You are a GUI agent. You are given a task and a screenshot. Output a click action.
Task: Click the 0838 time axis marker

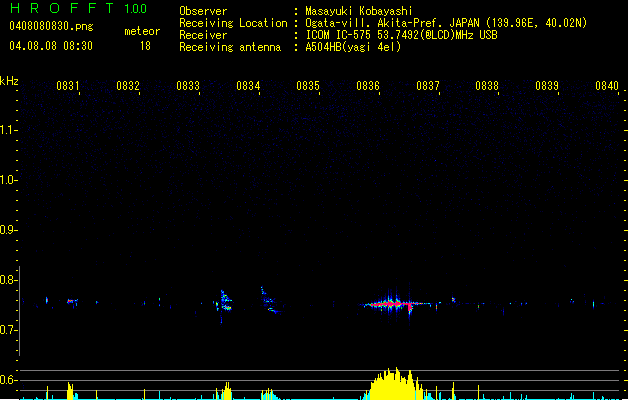coord(487,86)
